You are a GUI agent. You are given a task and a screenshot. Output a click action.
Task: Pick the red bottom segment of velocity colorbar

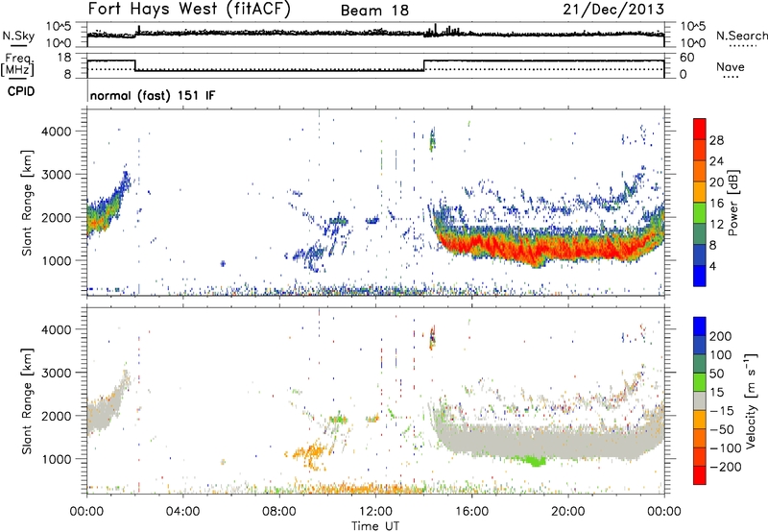click(x=700, y=475)
